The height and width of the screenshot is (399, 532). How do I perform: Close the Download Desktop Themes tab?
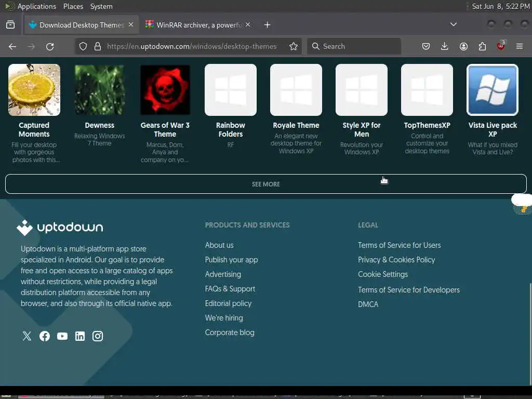131,25
